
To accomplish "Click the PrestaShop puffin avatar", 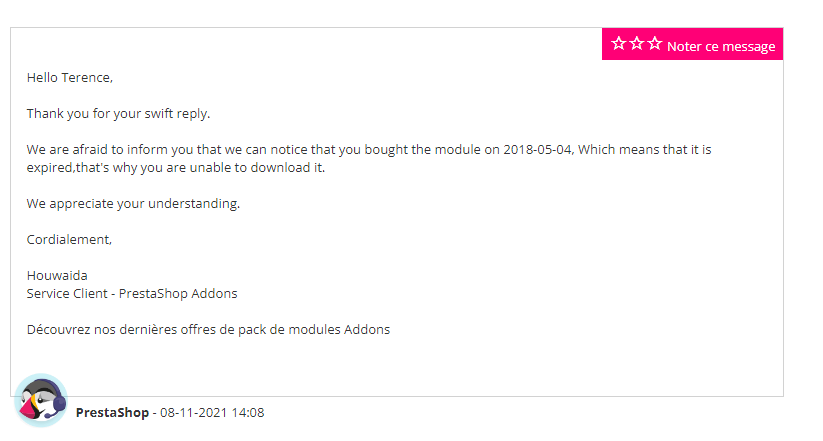I will click(x=41, y=400).
